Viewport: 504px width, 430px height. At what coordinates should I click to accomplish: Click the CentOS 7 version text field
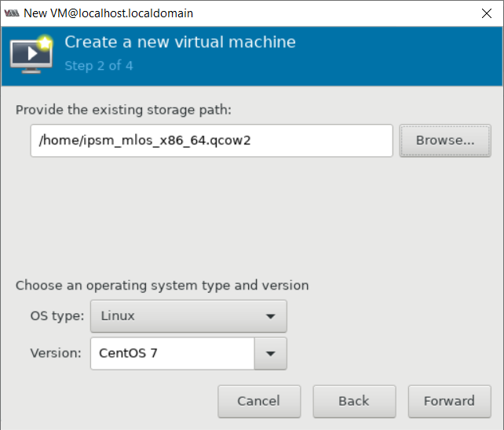(173, 353)
